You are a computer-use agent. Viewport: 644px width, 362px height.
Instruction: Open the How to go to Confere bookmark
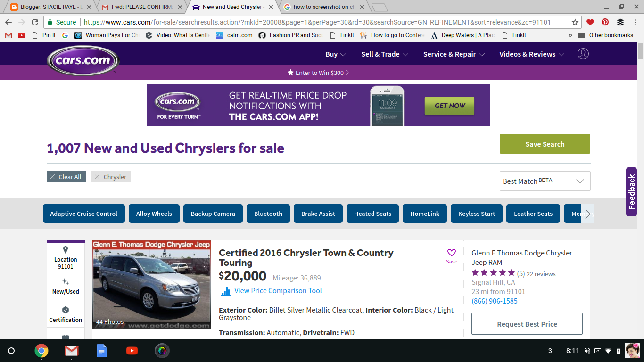click(392, 35)
